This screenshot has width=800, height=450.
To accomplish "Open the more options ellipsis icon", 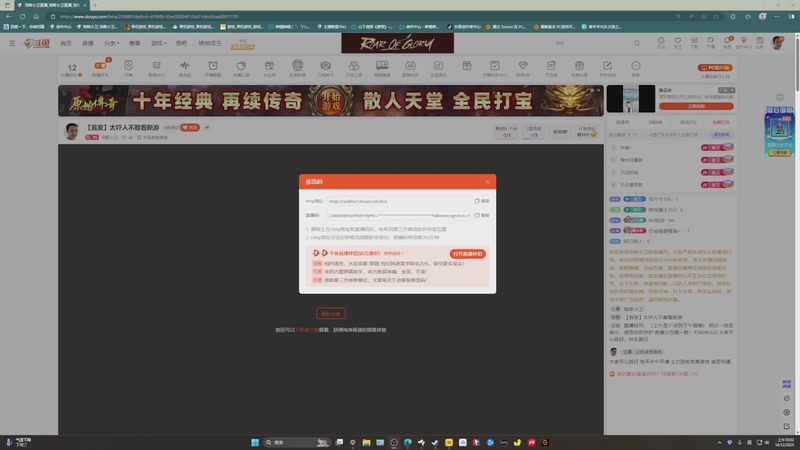I will [x=635, y=66].
